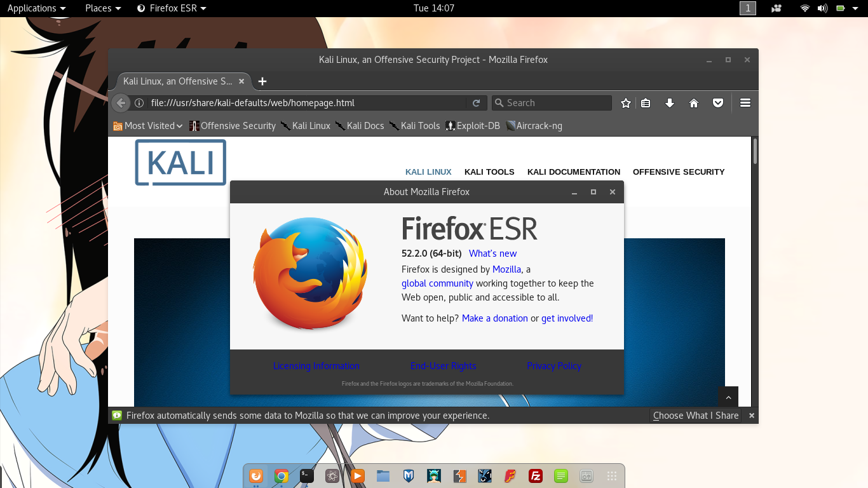Launch FileZilla icon in dock
Screen dimensions: 868x488
coord(536,475)
